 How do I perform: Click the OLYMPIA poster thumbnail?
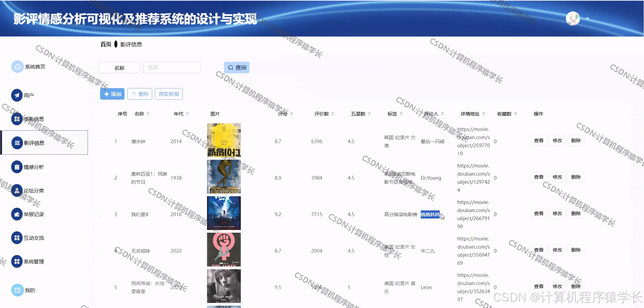(x=224, y=177)
